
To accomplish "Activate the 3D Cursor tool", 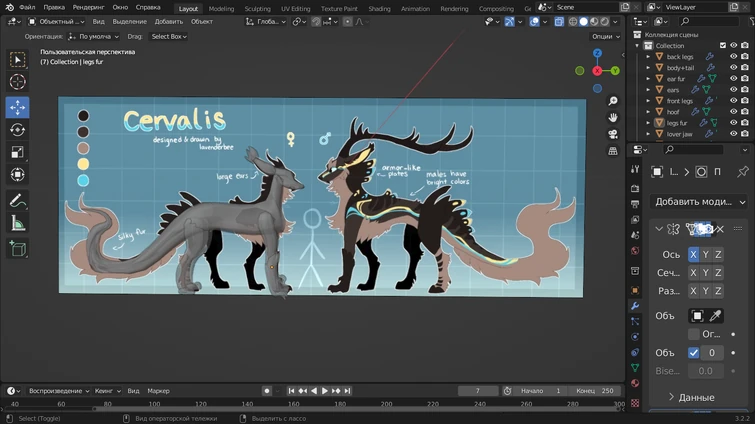I will (x=18, y=83).
